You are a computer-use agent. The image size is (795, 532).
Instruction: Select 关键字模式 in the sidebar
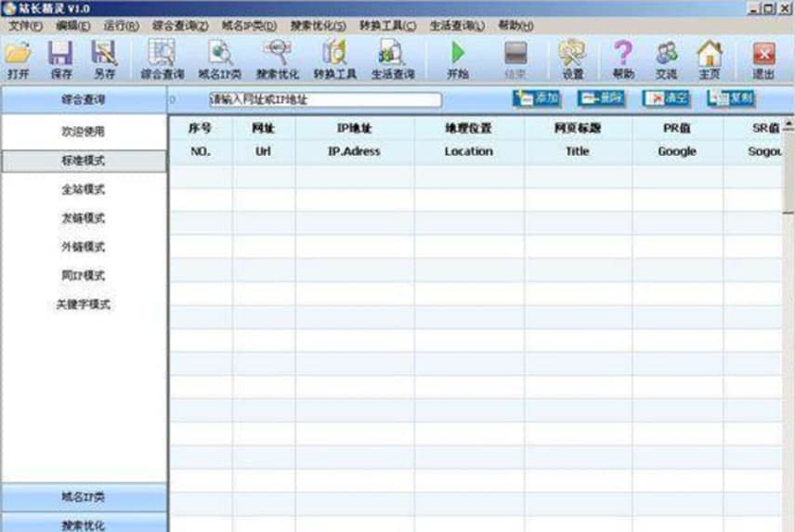point(84,305)
